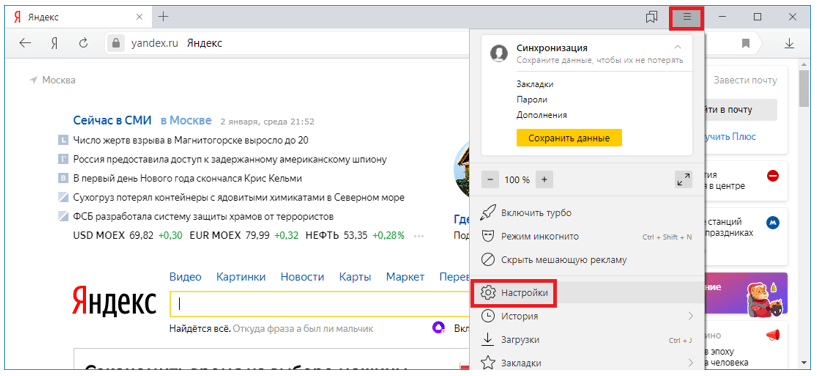This screenshot has height=376, width=817.
Task: Open downloads arrow in toolbar
Action: 789,43
